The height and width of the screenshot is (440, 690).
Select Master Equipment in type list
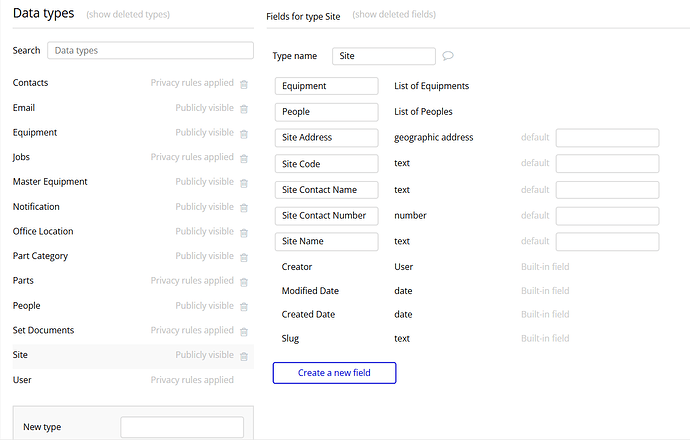point(50,182)
